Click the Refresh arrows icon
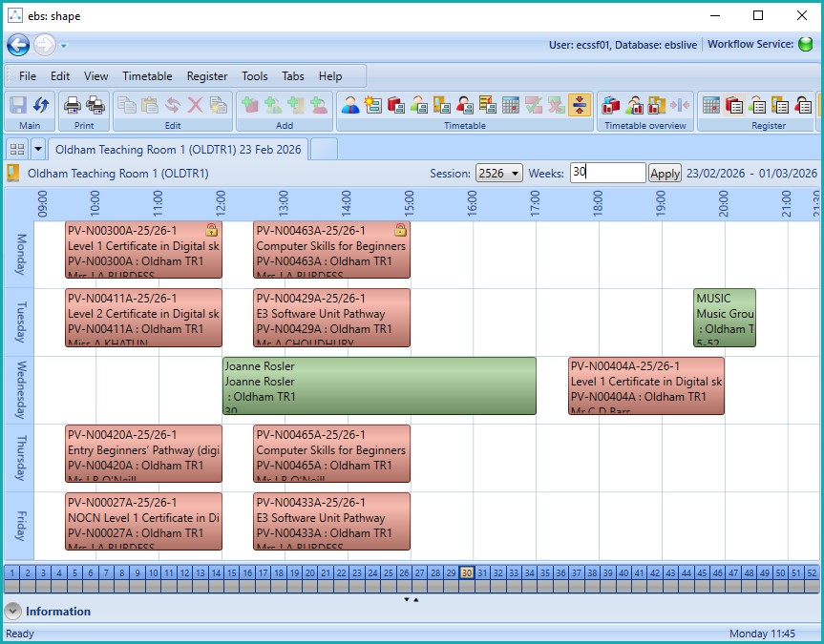 (x=41, y=106)
